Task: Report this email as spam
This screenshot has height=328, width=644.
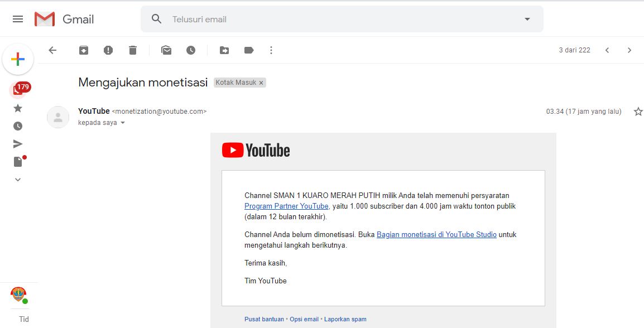Action: pos(108,50)
